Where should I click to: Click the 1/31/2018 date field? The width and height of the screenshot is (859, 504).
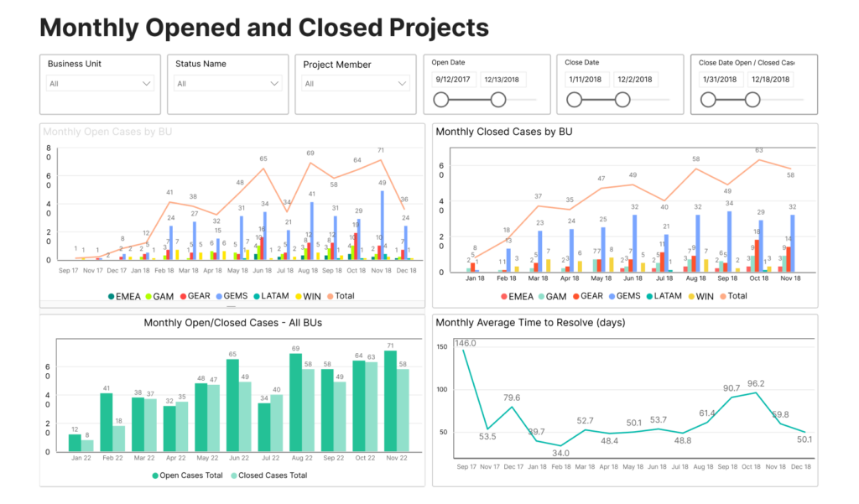click(720, 80)
